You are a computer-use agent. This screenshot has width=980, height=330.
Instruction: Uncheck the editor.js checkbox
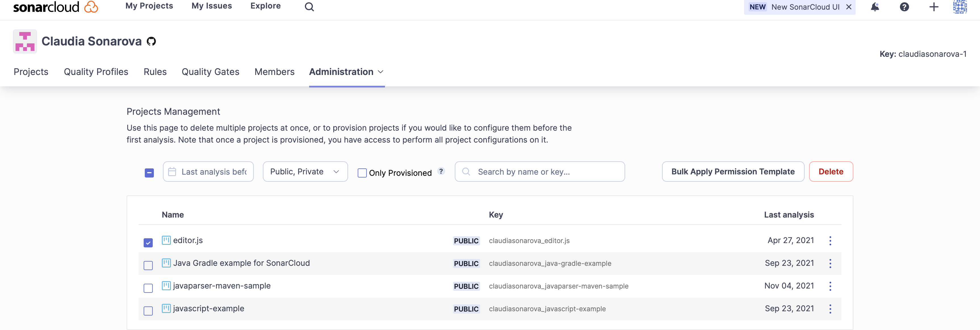tap(148, 243)
